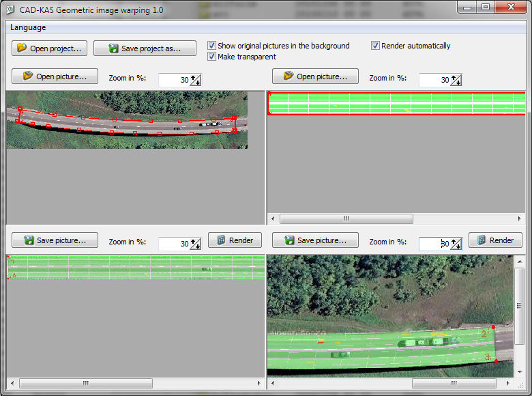Viewport: 532px width, 396px height.
Task: Click disk icon of bottom-right Save picture button
Action: click(289, 240)
